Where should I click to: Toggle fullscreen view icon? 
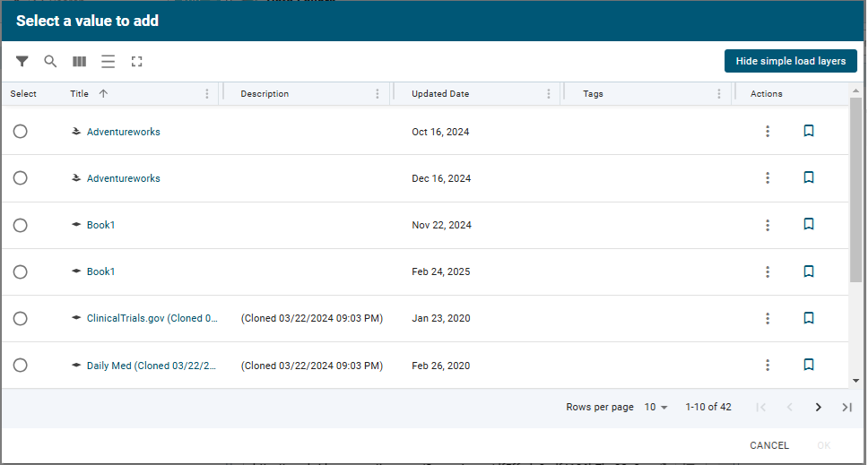(136, 62)
